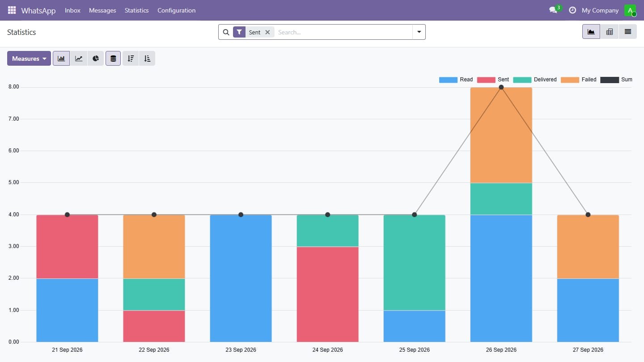Click the sum line point at 26 Sep peak
Image resolution: width=644 pixels, height=362 pixels.
[501, 87]
